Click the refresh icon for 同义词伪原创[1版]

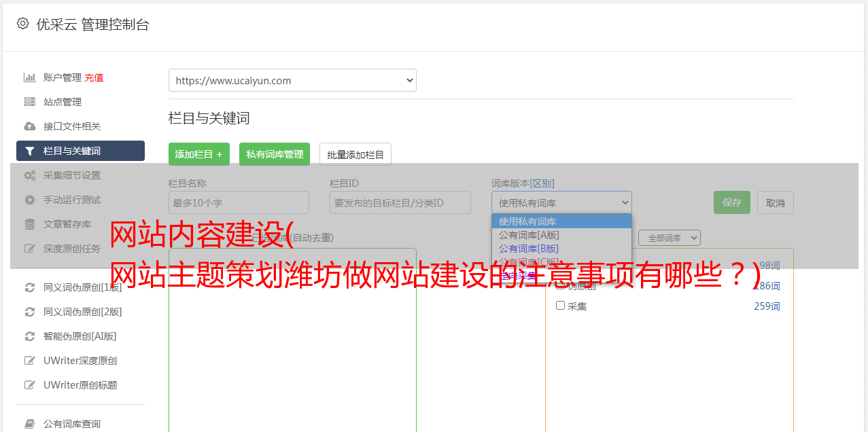click(x=30, y=287)
